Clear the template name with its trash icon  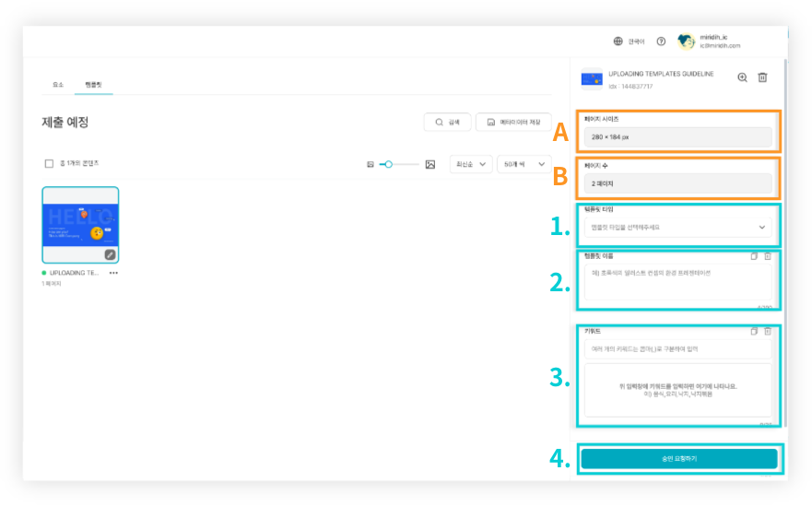point(767,255)
